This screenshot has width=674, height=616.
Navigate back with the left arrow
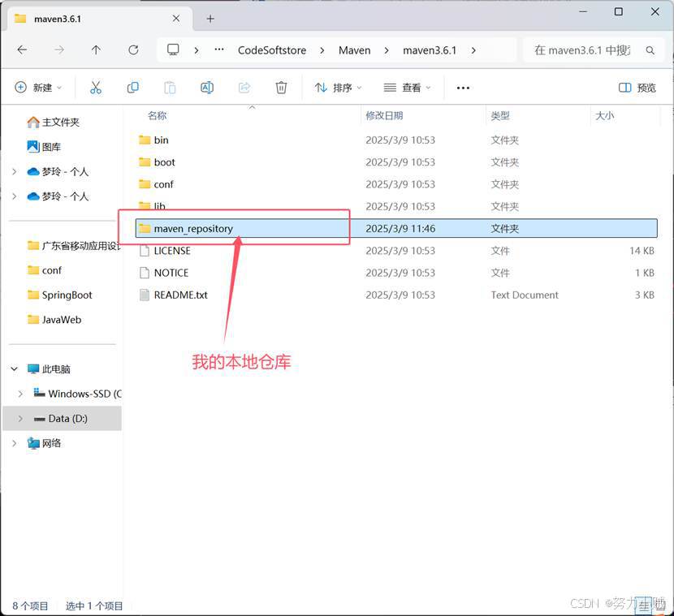pos(22,50)
